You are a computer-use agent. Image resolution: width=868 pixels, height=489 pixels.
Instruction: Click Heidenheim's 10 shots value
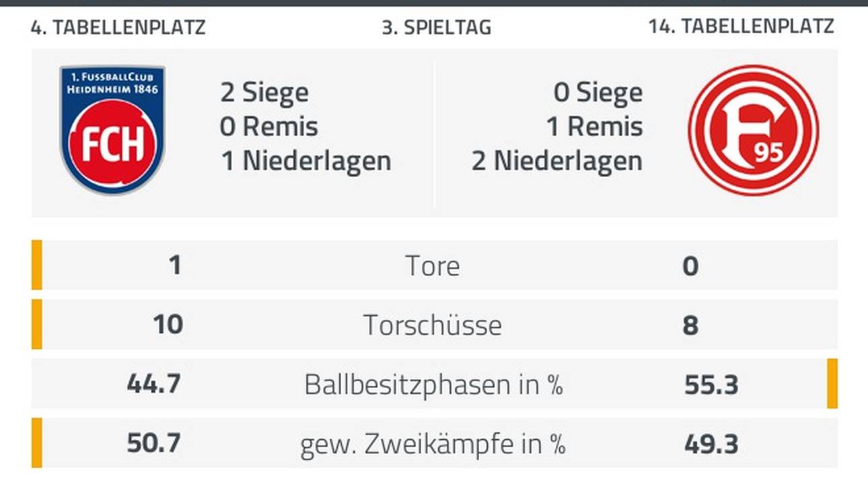[168, 325]
